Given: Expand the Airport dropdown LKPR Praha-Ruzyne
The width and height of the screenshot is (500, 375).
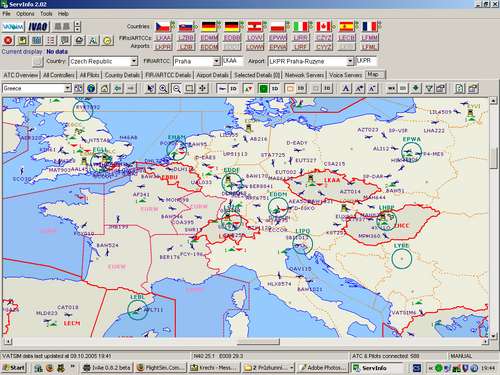Looking at the screenshot, I should point(311,61).
